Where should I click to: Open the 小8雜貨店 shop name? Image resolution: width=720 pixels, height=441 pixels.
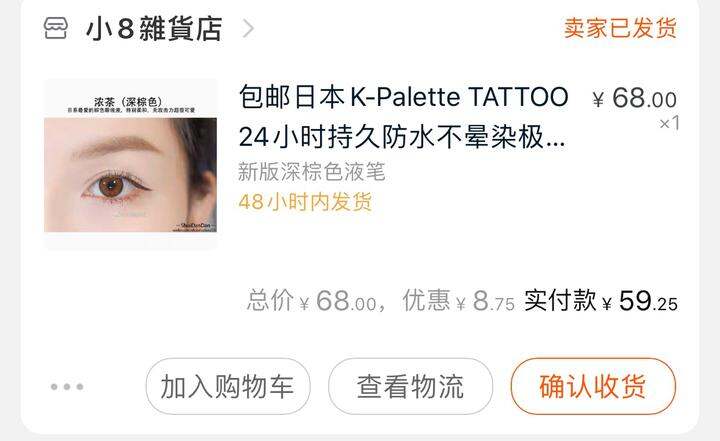pos(154,28)
